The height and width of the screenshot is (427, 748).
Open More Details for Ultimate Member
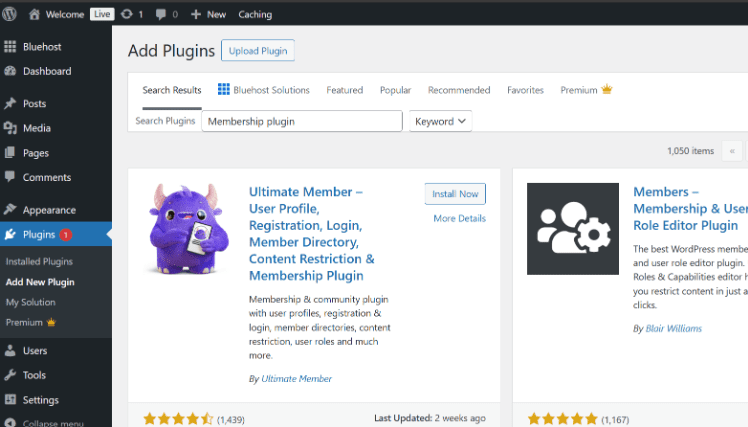459,219
